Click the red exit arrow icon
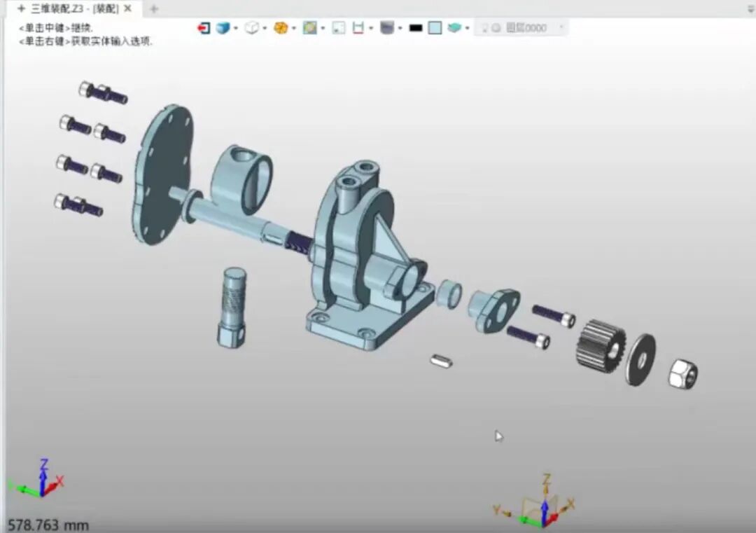The width and height of the screenshot is (756, 533). [204, 28]
